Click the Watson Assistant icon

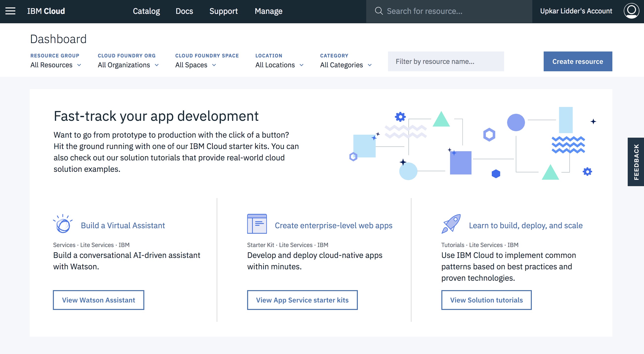tap(63, 224)
